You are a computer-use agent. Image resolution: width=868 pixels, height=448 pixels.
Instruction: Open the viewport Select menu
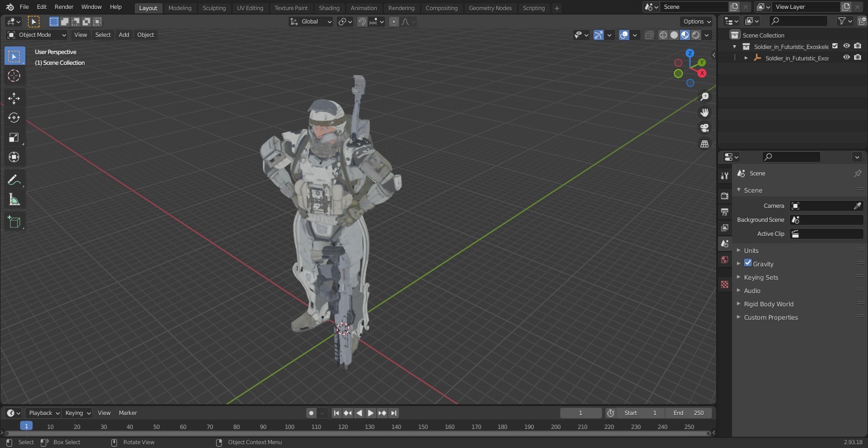103,35
